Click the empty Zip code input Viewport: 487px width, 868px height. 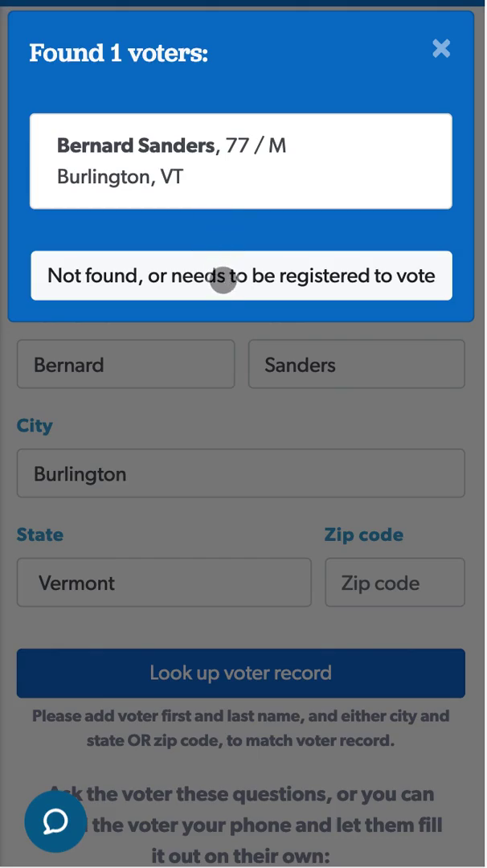coord(395,583)
